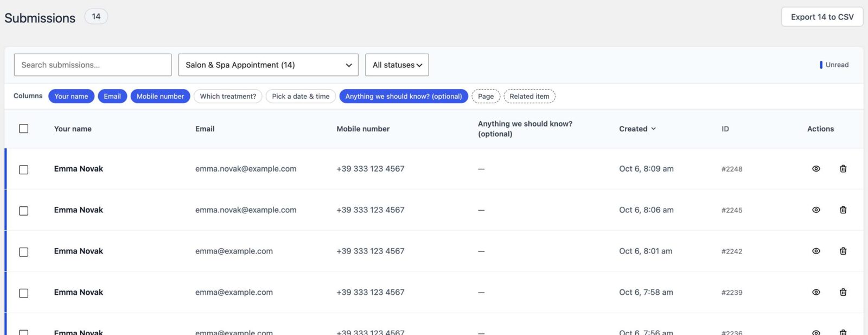Toggle the 'Email' column pill
Screen dimensions: 868x335
[112, 96]
